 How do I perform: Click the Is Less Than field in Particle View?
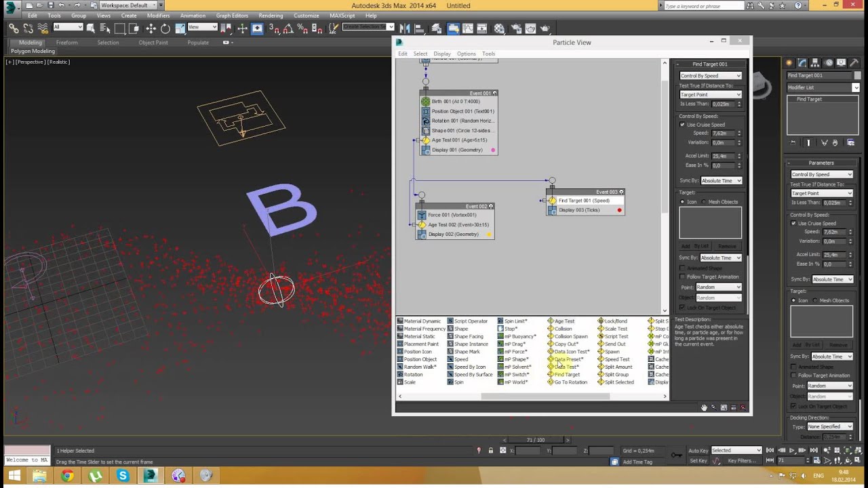coord(722,104)
